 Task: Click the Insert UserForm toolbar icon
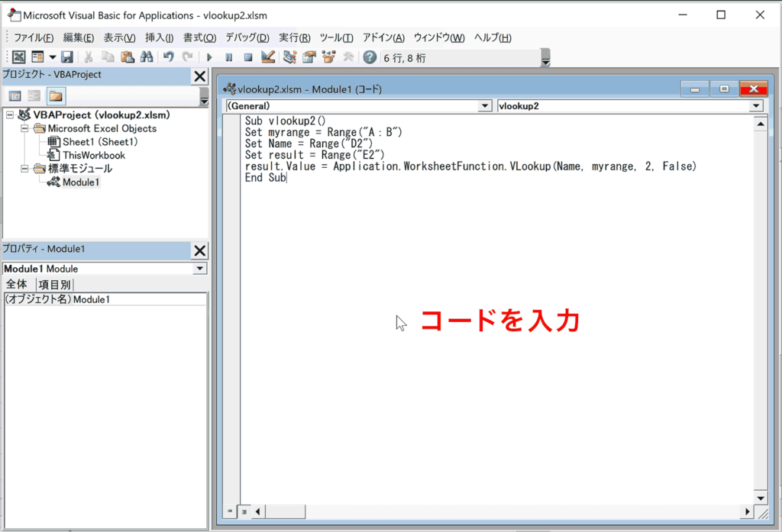coord(38,57)
